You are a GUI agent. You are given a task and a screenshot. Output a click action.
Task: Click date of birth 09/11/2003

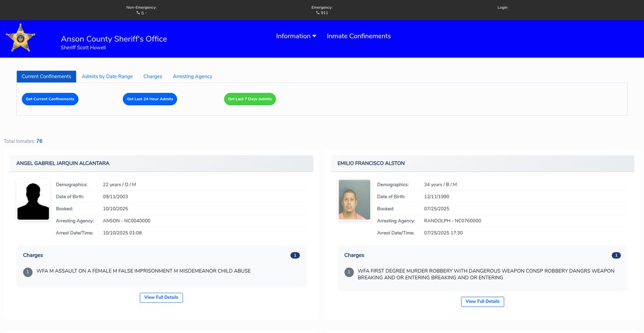115,197
